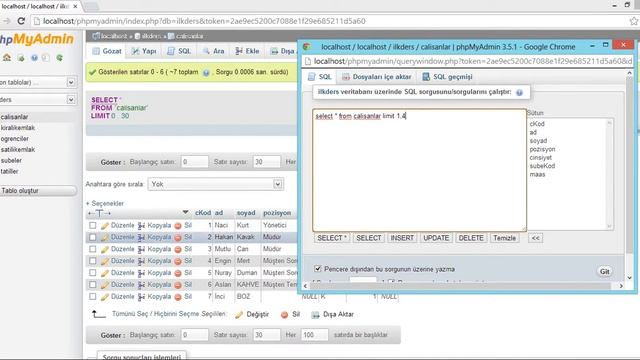Viewport: 640px width, 360px height.
Task: Click the red Sil icon below the table
Action: click(284, 315)
